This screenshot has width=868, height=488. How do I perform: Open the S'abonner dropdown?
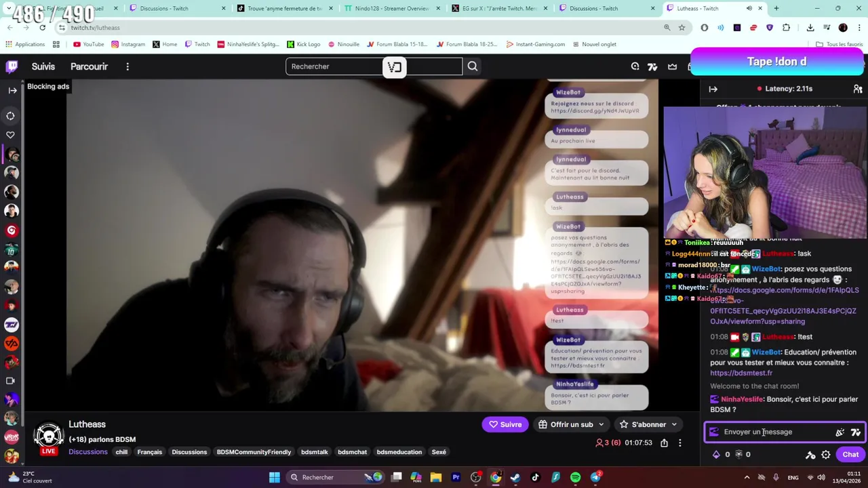pyautogui.click(x=648, y=424)
